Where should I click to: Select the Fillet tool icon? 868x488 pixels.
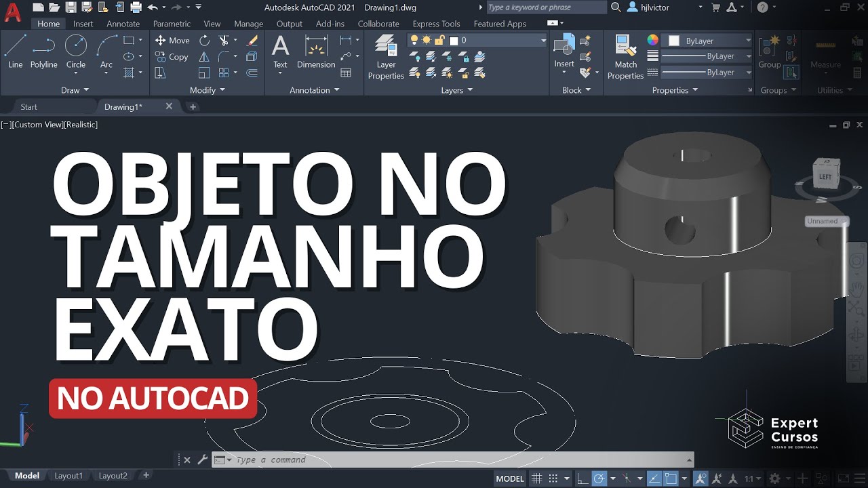tap(224, 57)
